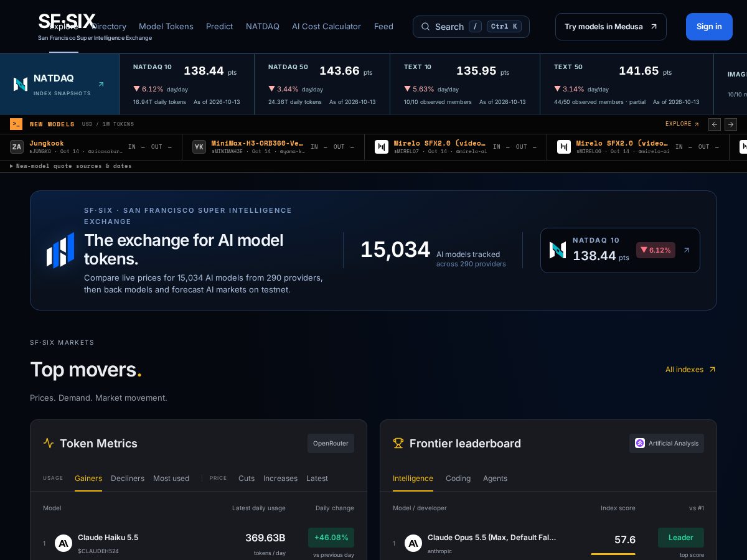The image size is (747, 560).
Task: Open the TEXT 50 index card
Action: tap(626, 84)
